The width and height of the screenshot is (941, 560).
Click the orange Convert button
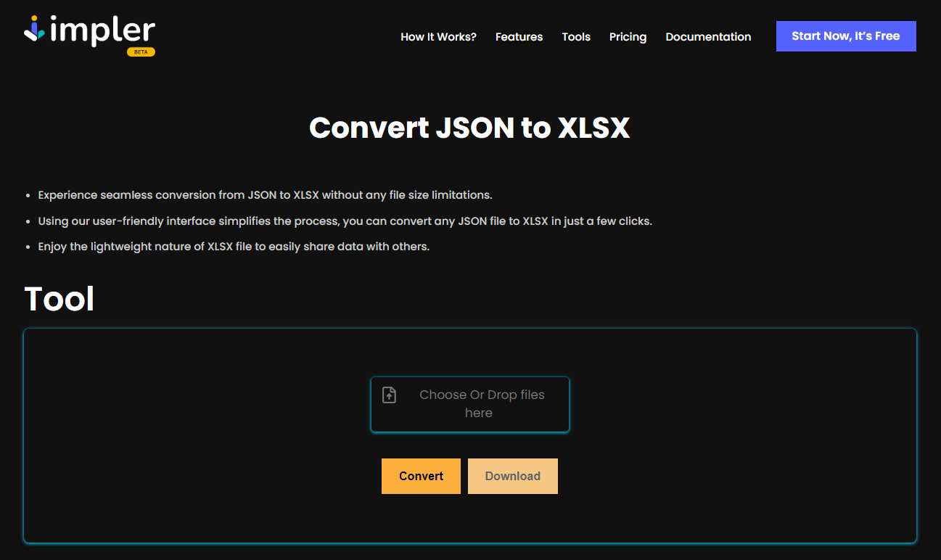(x=421, y=476)
